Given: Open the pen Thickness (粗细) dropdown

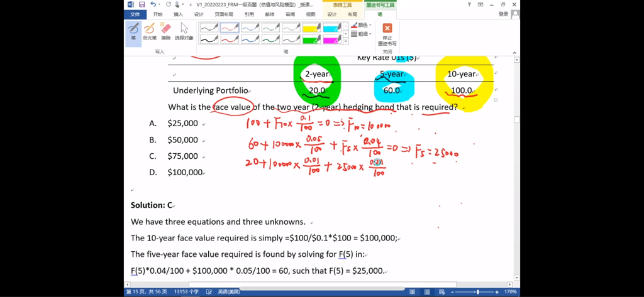Looking at the screenshot, I should click(361, 34).
